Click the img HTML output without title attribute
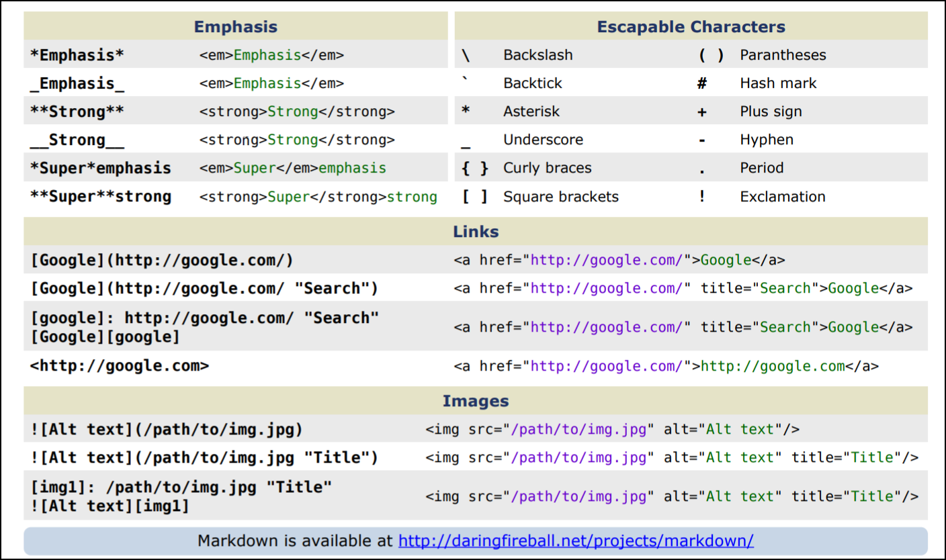Viewport: 946px width, 560px height. point(612,429)
